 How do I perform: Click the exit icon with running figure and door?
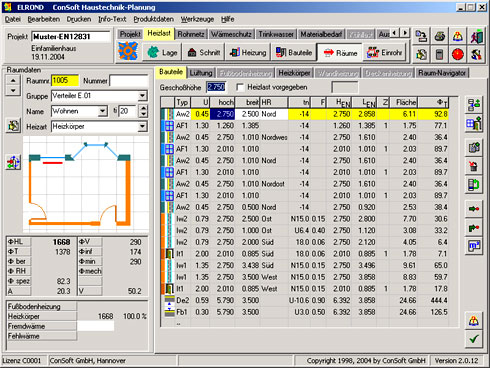[x=476, y=36]
